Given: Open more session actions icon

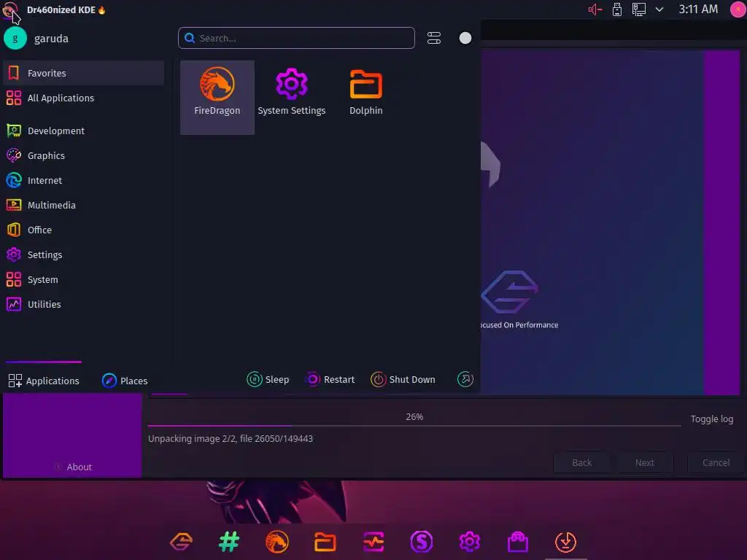Looking at the screenshot, I should [x=465, y=379].
